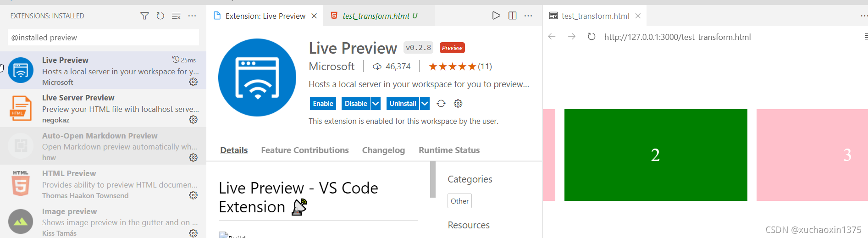Viewport: 868px width, 238px height.
Task: Expand the Uninstall dropdown arrow
Action: point(425,104)
